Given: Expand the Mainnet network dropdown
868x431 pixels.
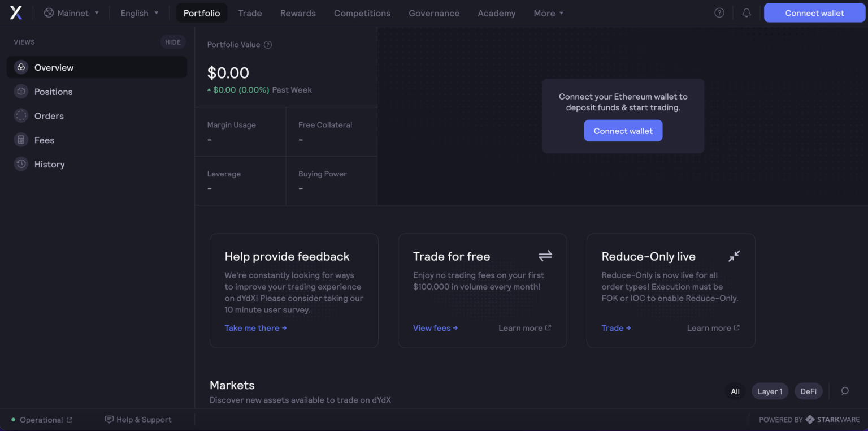Looking at the screenshot, I should (71, 13).
